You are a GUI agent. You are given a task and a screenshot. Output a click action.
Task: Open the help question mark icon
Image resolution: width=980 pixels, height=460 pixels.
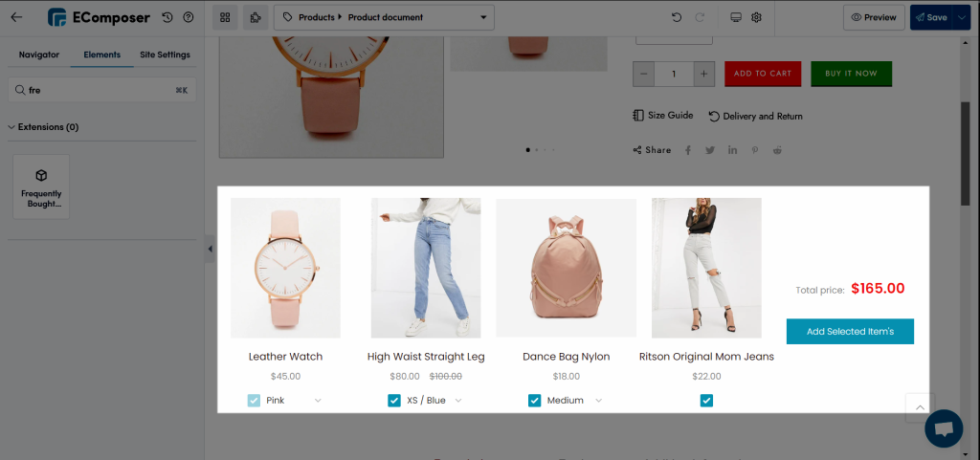[x=189, y=17]
